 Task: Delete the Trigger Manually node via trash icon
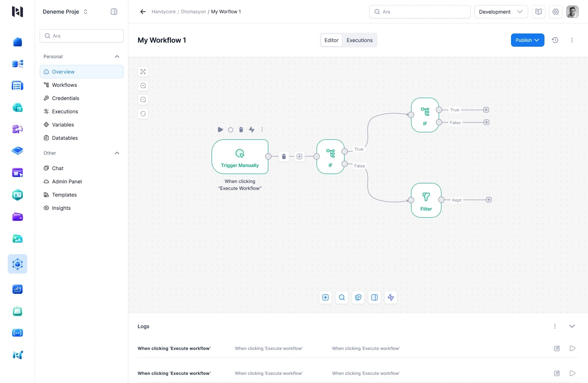pyautogui.click(x=241, y=130)
